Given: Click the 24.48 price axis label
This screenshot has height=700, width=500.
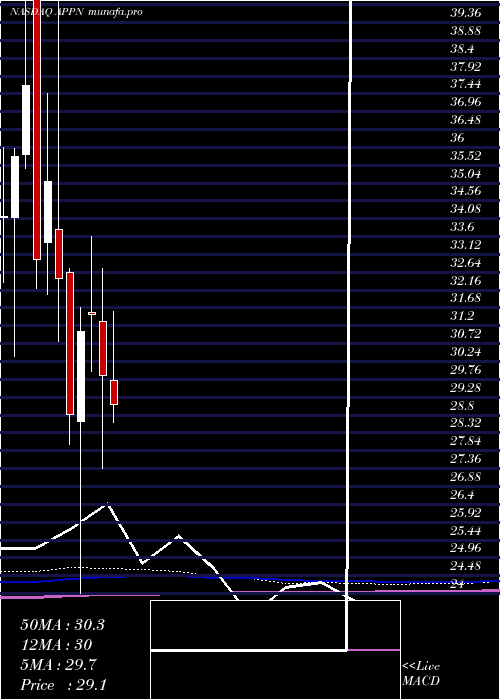Looking at the screenshot, I should tap(466, 566).
